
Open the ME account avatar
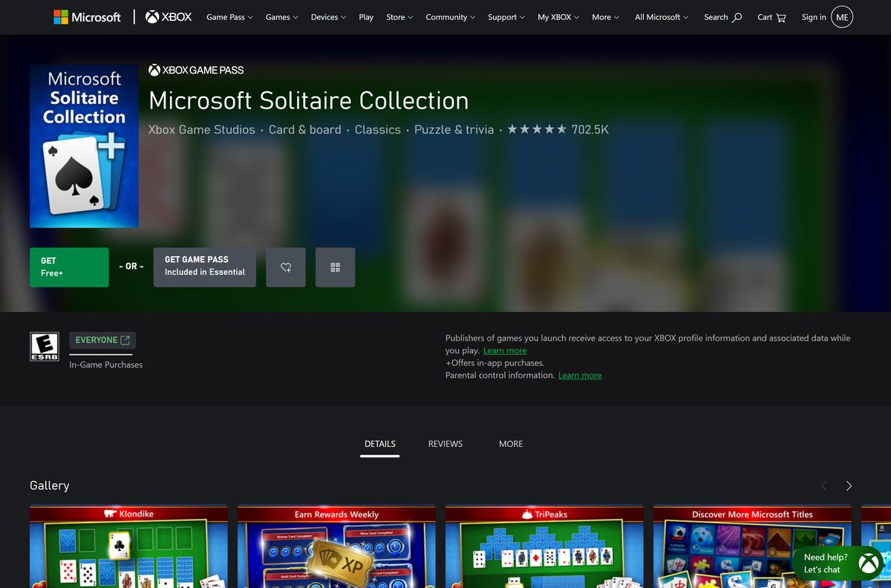point(842,17)
